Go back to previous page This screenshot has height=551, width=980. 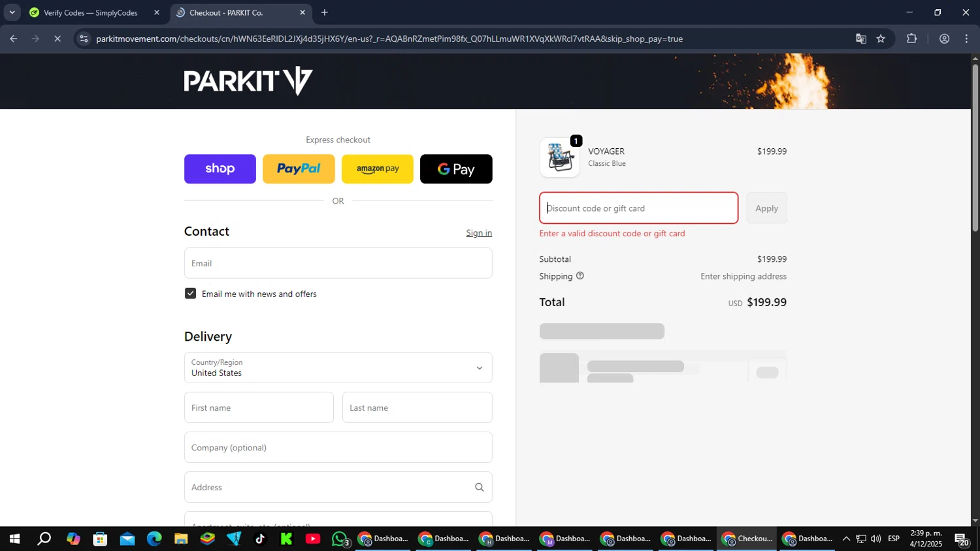pos(14,39)
